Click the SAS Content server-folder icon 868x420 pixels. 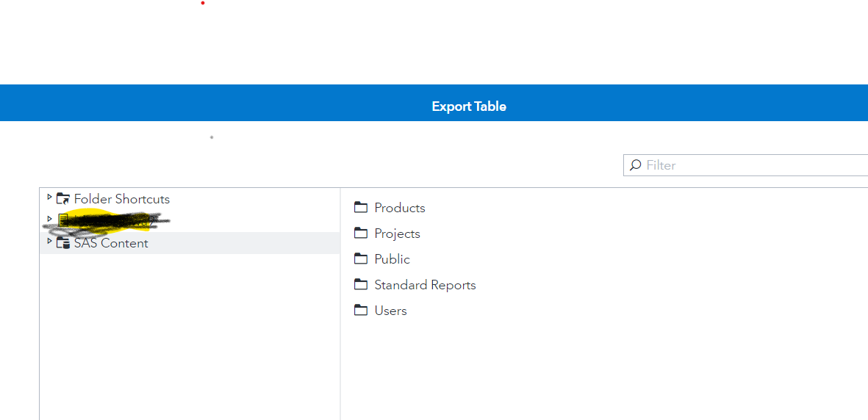coord(63,243)
